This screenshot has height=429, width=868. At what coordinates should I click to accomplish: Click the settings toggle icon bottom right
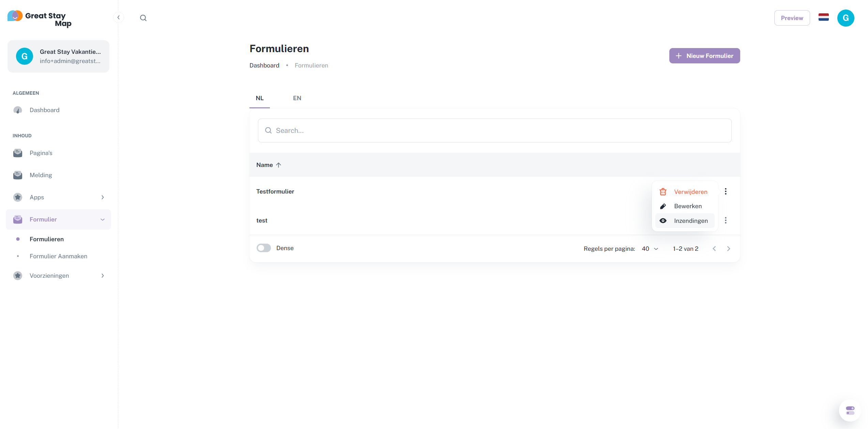coord(850,410)
